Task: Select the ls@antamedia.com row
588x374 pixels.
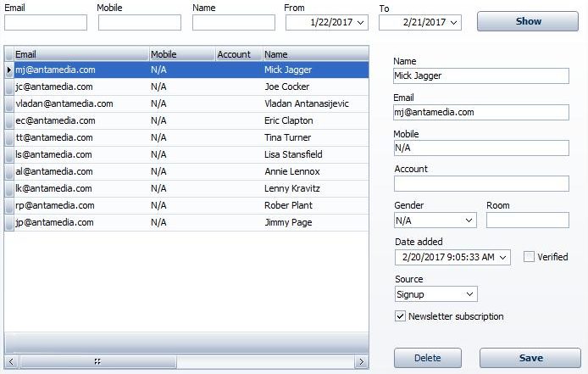Action: pos(186,154)
